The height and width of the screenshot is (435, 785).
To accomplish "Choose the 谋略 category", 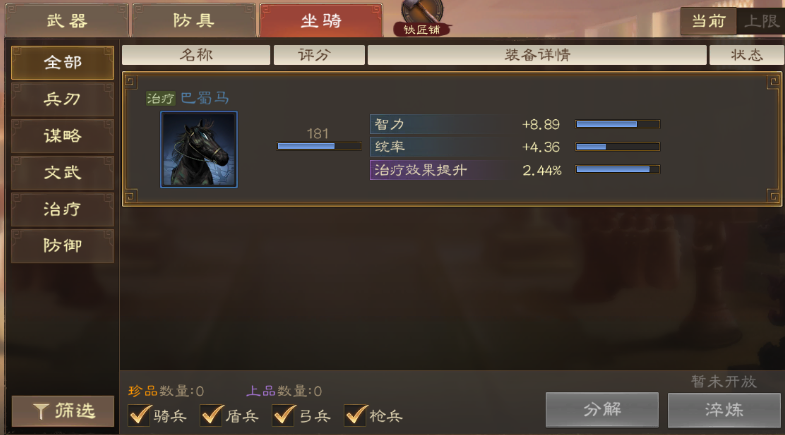I will click(x=63, y=136).
